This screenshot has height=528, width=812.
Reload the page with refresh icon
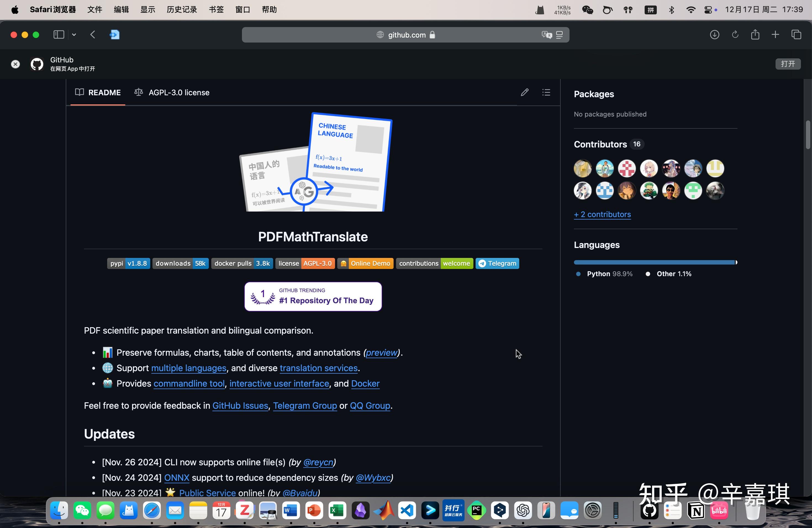pos(735,35)
